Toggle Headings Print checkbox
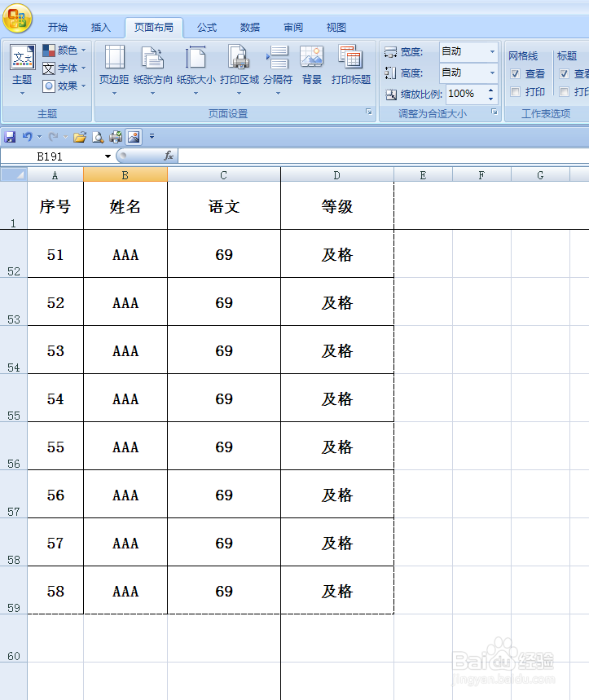The height and width of the screenshot is (700, 589). click(564, 91)
